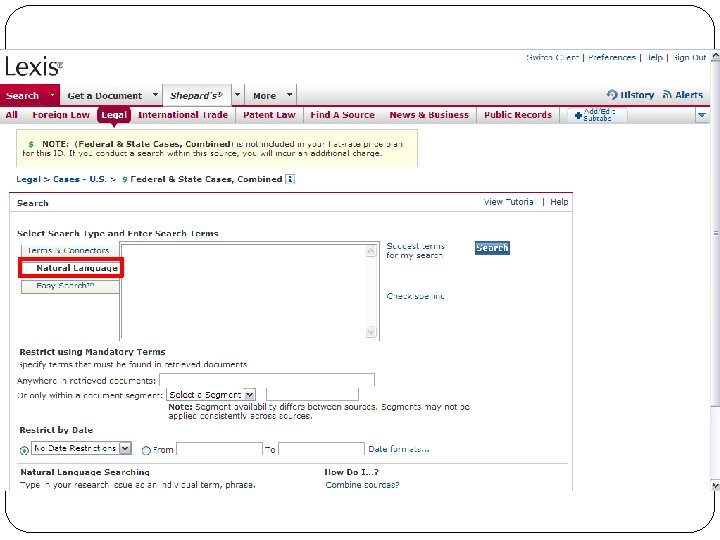Open the Preferences link
The width and height of the screenshot is (720, 540).
pyautogui.click(x=612, y=57)
